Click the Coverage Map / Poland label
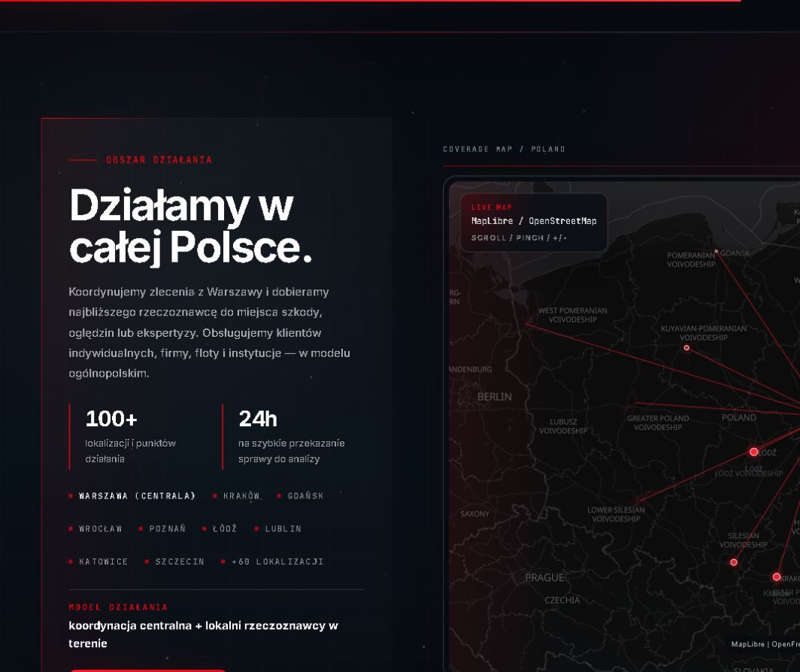Viewport: 800px width, 672px height. coord(504,149)
